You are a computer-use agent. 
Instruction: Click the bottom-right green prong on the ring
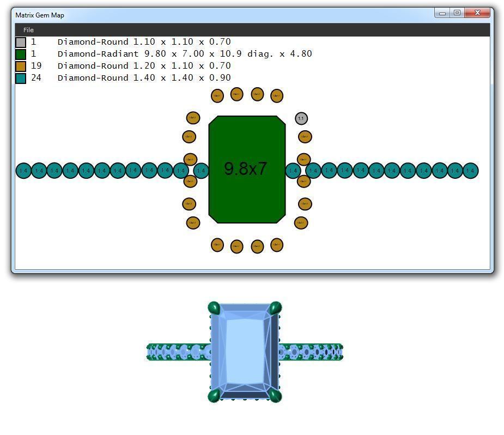[276, 395]
